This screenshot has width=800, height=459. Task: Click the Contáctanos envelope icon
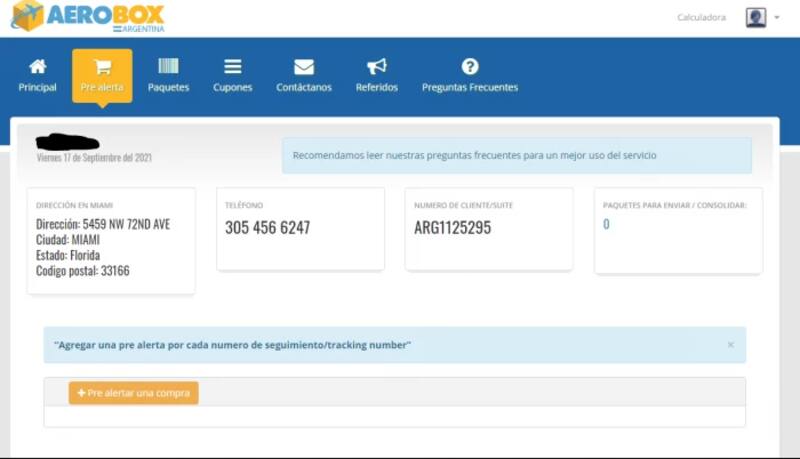click(304, 67)
